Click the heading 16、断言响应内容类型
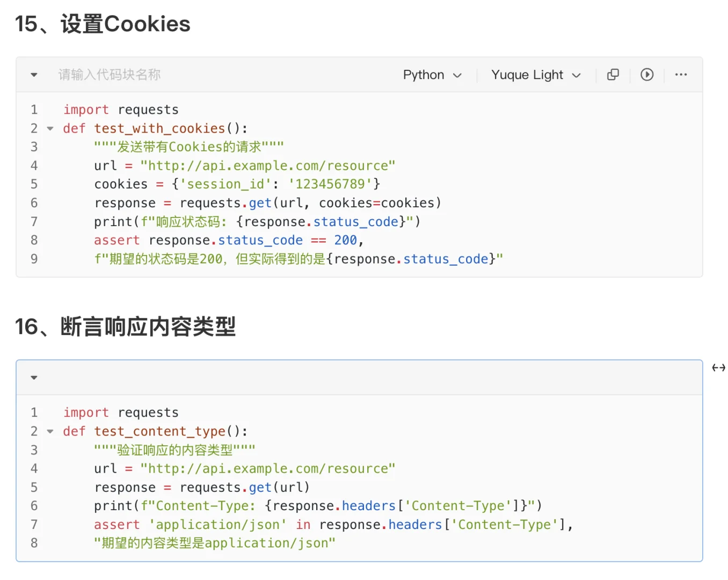Screen dimensions: 728x580 125,327
